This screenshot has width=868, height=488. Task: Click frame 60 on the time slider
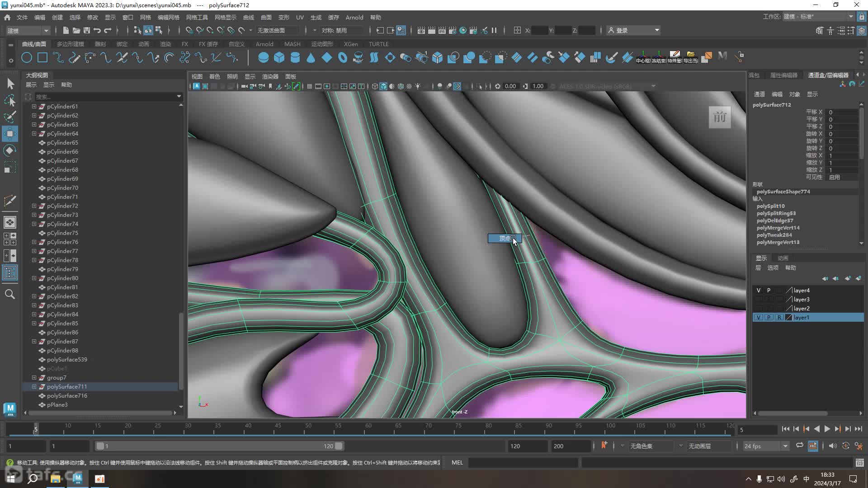pyautogui.click(x=368, y=429)
